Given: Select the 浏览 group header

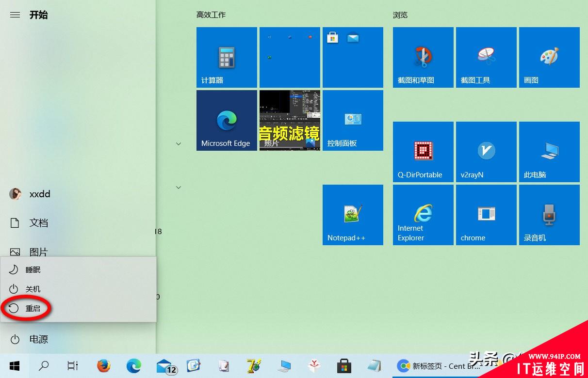Looking at the screenshot, I should point(400,15).
